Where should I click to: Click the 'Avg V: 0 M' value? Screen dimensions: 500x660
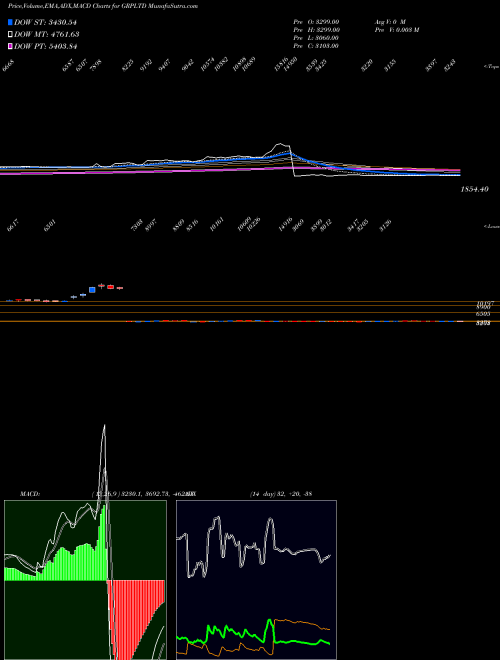[x=390, y=22]
